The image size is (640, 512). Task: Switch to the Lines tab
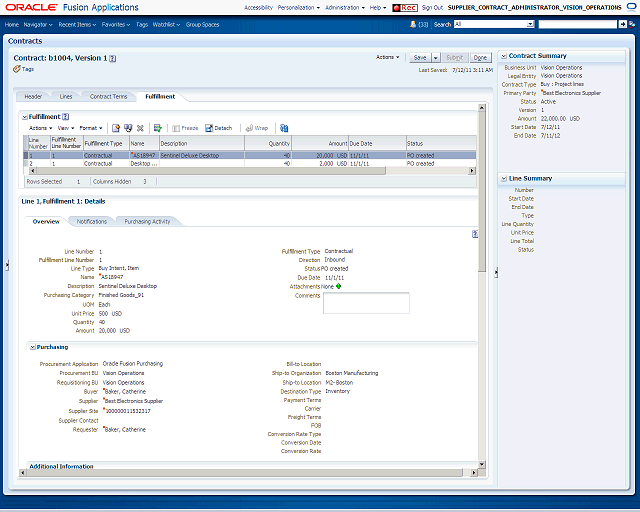click(66, 97)
